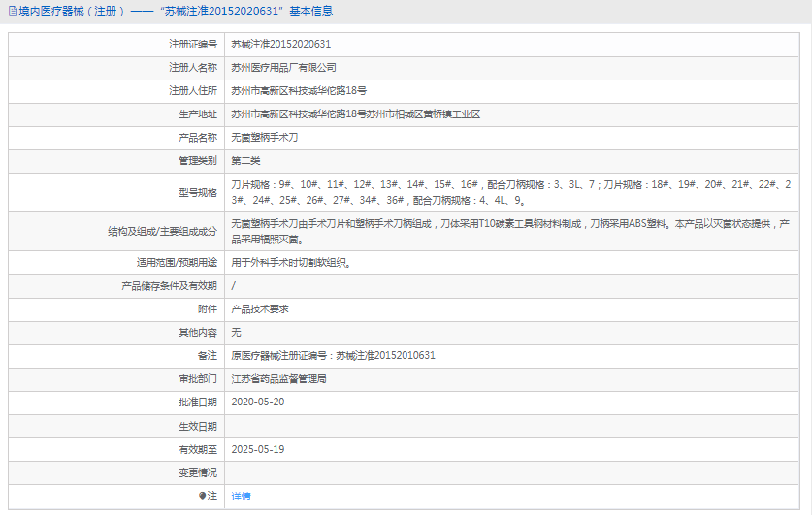Click the 变更情况 row label
The height and width of the screenshot is (515, 812).
point(198,473)
